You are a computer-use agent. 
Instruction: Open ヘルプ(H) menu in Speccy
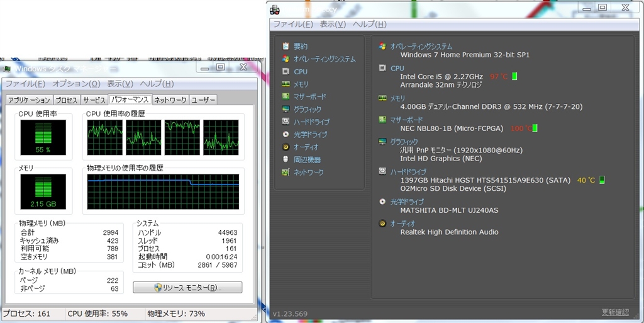coord(370,25)
